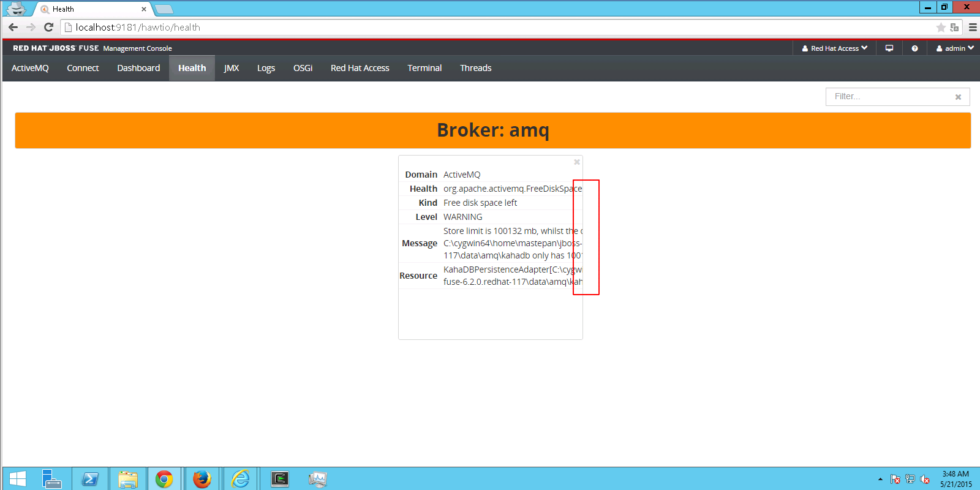Click the Action Center flag icon

pos(895,479)
